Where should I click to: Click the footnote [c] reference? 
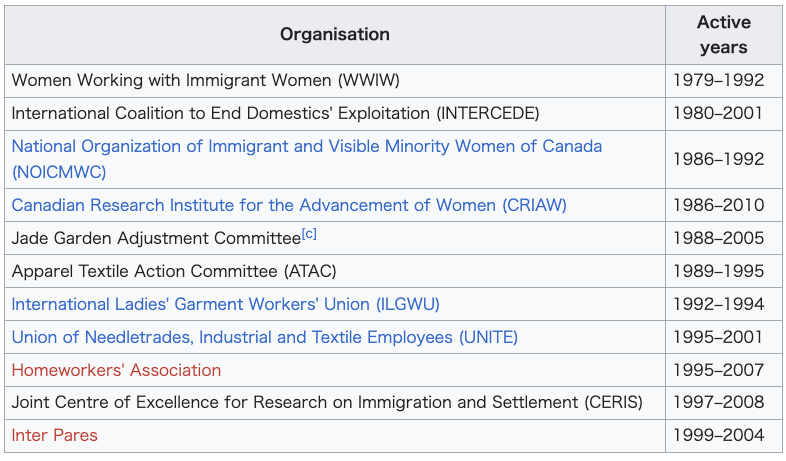(309, 234)
